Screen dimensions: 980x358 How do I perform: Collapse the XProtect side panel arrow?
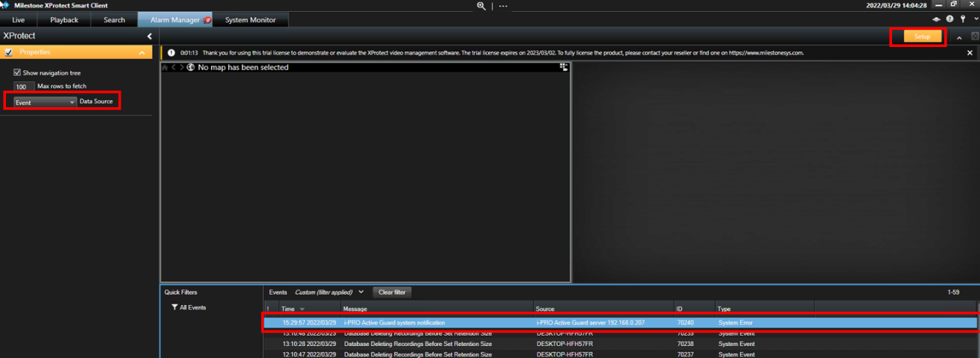point(149,37)
